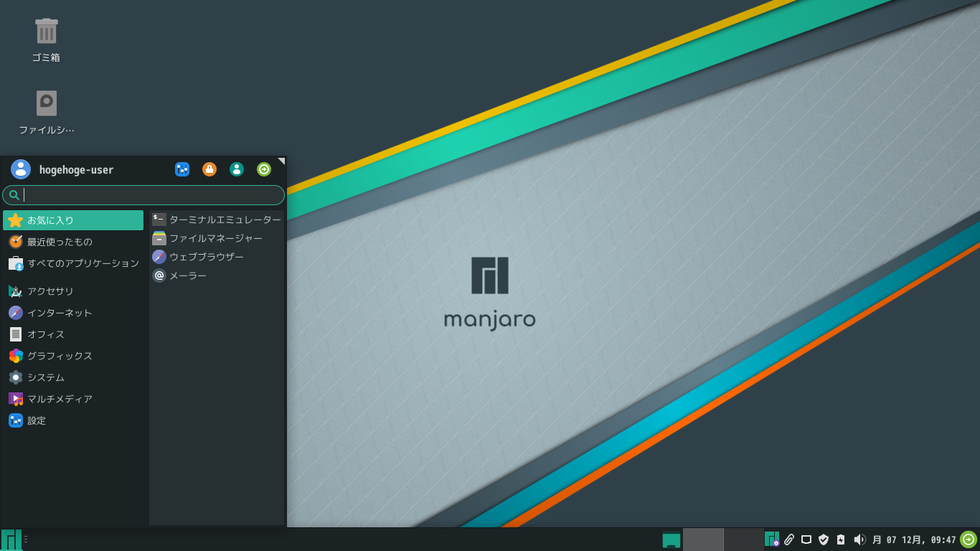
Task: Click panel clock 月 07 12月, 09:47
Action: tap(914, 540)
